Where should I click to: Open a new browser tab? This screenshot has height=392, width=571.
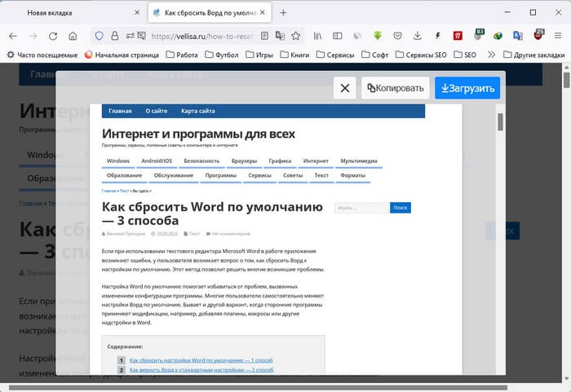click(283, 13)
